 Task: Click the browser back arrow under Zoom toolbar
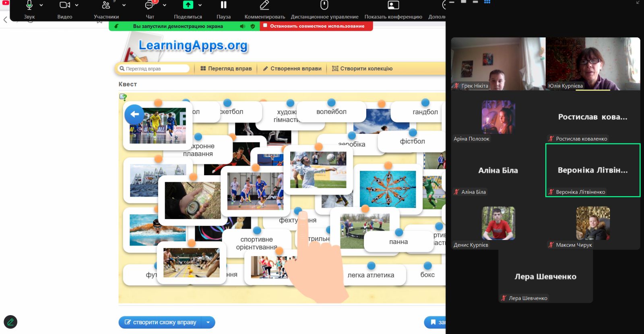tap(5, 20)
